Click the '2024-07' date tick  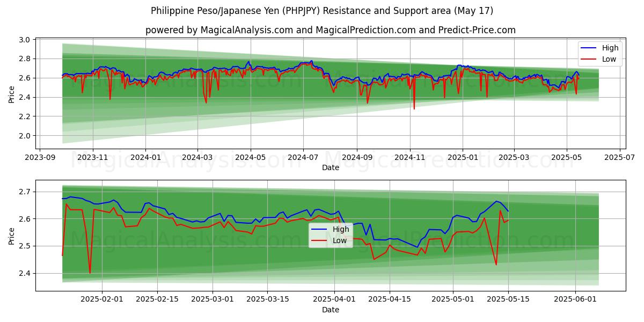pyautogui.click(x=303, y=158)
